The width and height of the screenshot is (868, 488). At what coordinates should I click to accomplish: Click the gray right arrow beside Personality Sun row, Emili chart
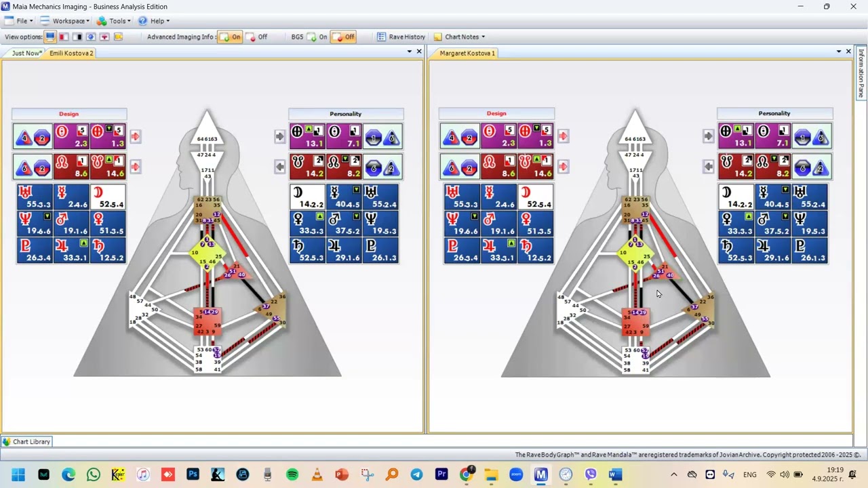coord(280,136)
